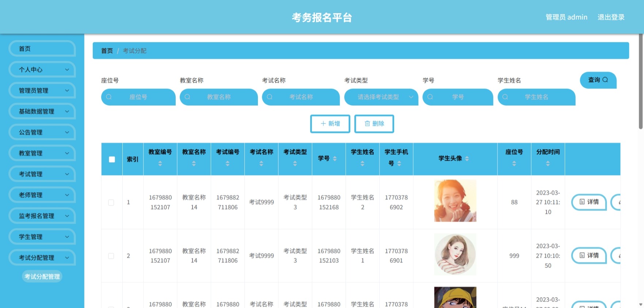Sort table by 学号 column arrows
Screen dimensions: 644x308
click(x=335, y=159)
